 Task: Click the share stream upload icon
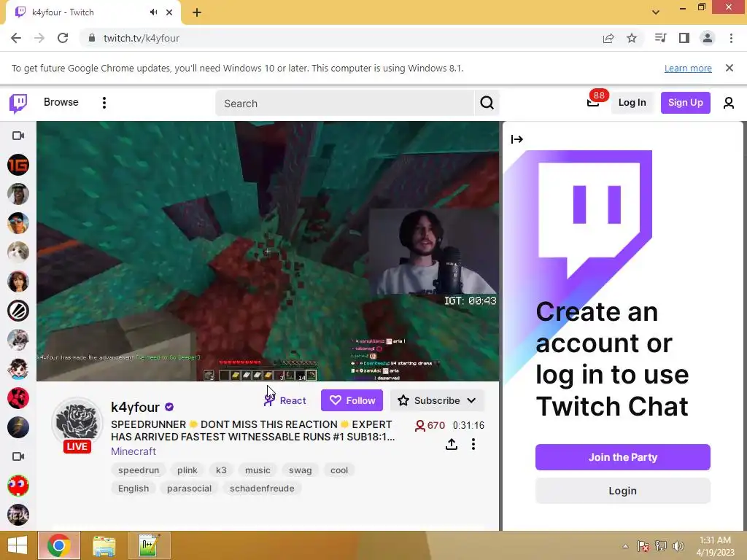(451, 444)
